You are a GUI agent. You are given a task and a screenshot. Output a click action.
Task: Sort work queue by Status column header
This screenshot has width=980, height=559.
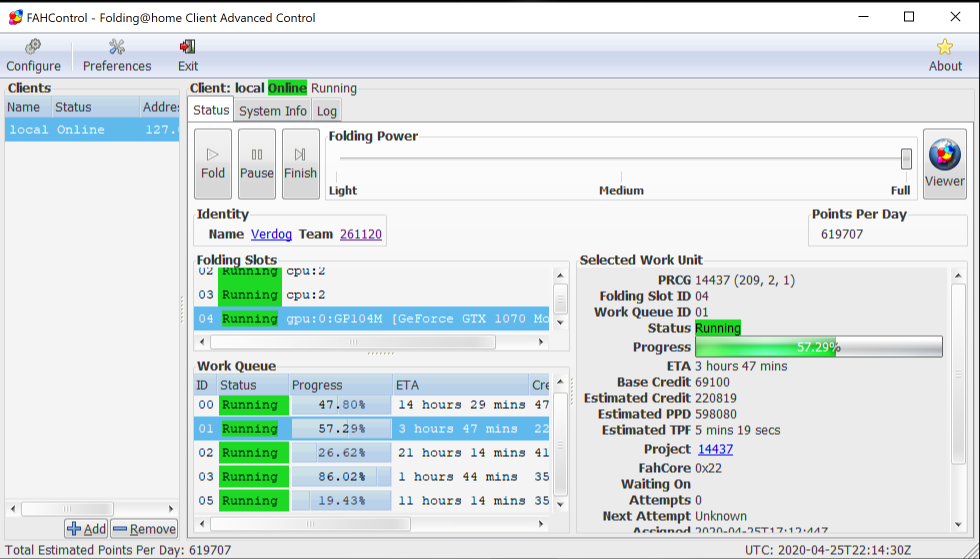click(252, 384)
